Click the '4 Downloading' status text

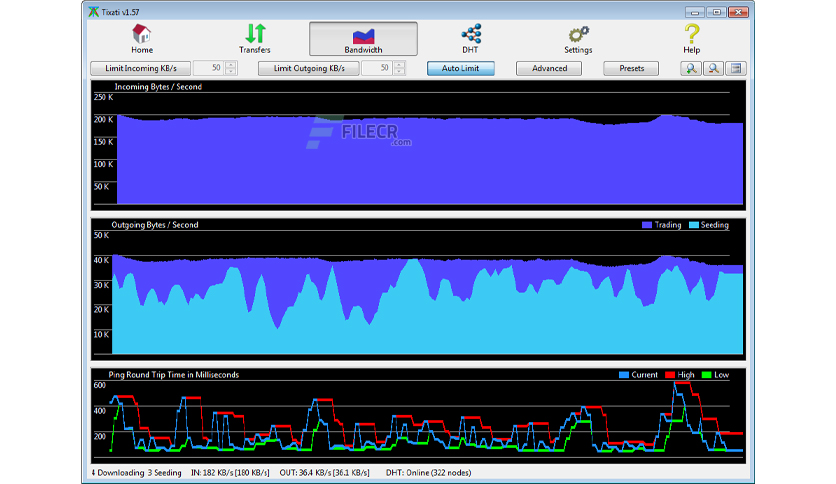(x=118, y=473)
